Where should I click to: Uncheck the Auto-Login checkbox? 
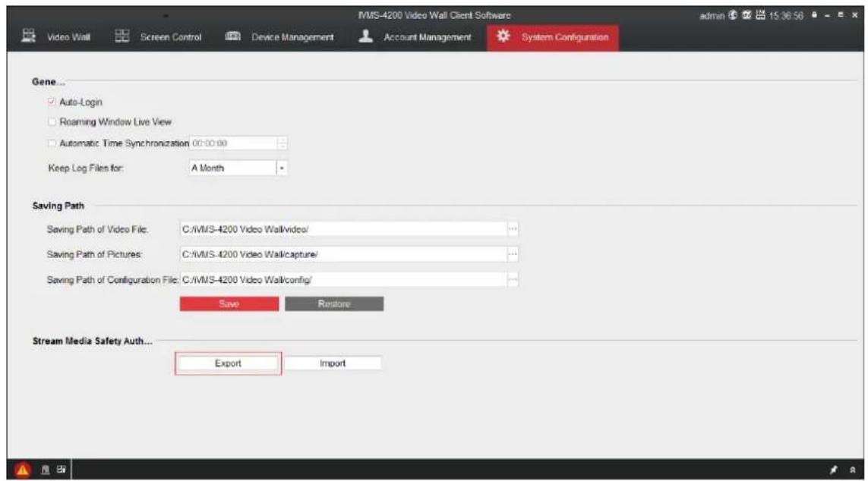pyautogui.click(x=52, y=102)
